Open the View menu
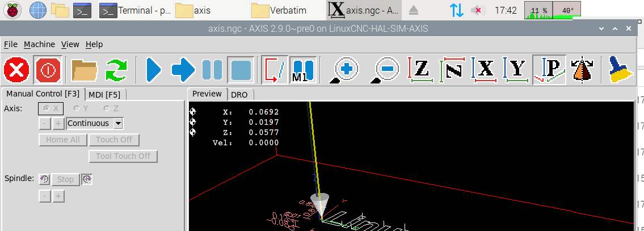This screenshot has height=231, width=644. 70,44
